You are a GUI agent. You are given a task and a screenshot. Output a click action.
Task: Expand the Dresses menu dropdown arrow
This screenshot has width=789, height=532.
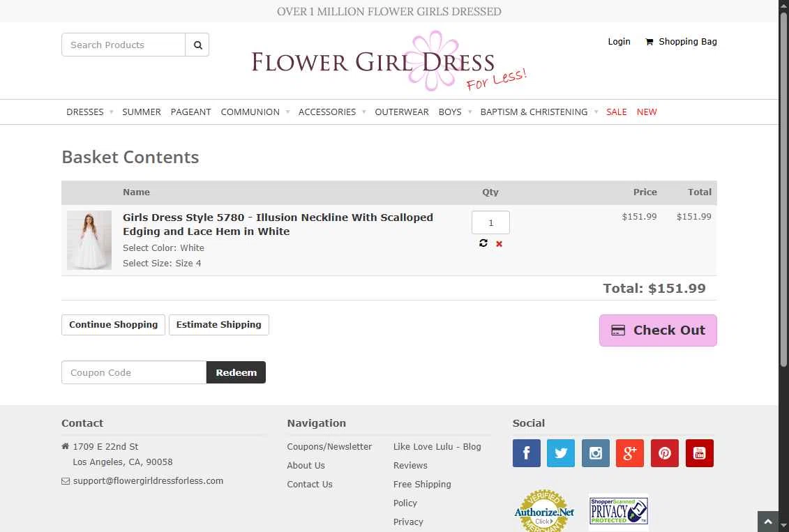tap(111, 112)
